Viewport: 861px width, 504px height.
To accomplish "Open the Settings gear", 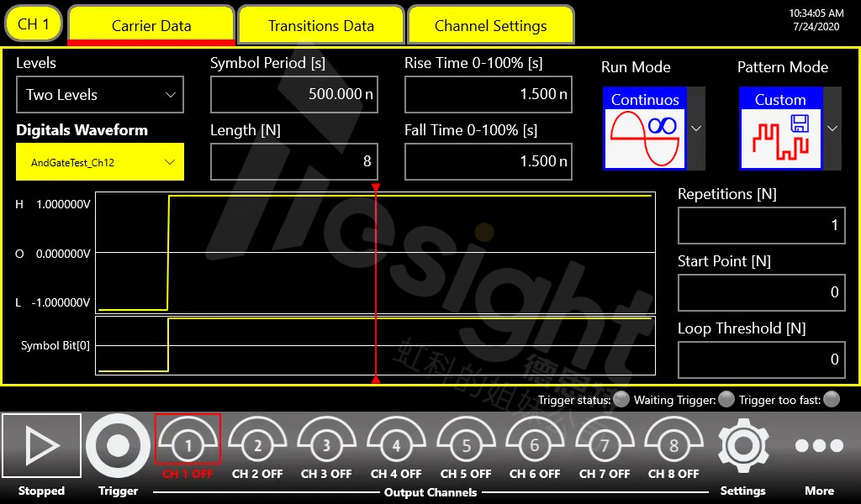I will pyautogui.click(x=742, y=447).
